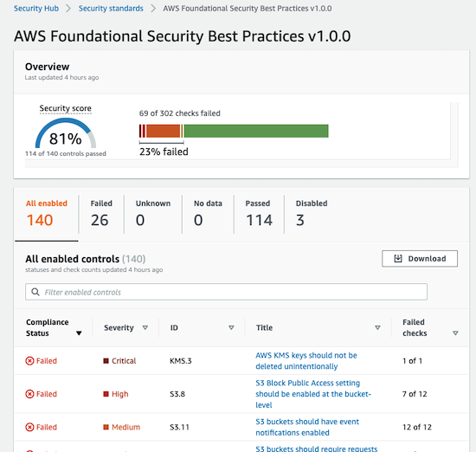
Task: Click '69 of 302 checks failed' text
Action: pyautogui.click(x=180, y=113)
